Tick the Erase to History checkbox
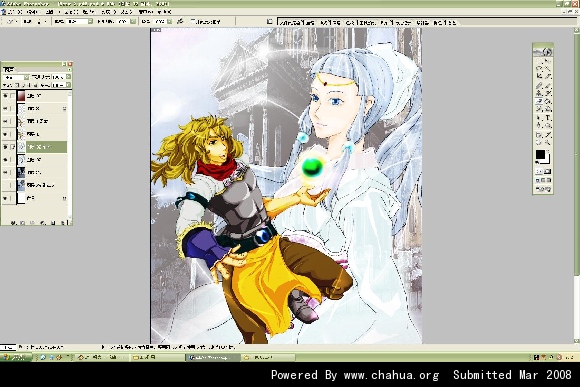580x387 pixels. (x=193, y=21)
